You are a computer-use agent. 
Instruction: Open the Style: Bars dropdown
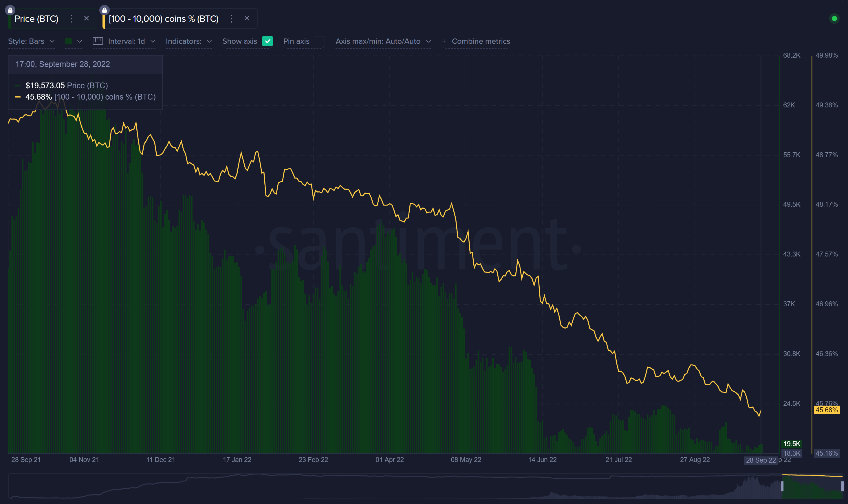pyautogui.click(x=31, y=41)
